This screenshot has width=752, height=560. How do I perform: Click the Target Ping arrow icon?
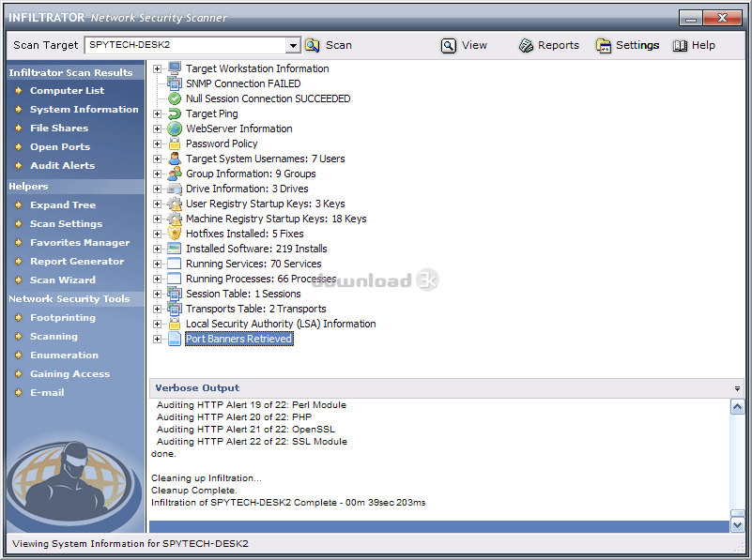tap(175, 114)
